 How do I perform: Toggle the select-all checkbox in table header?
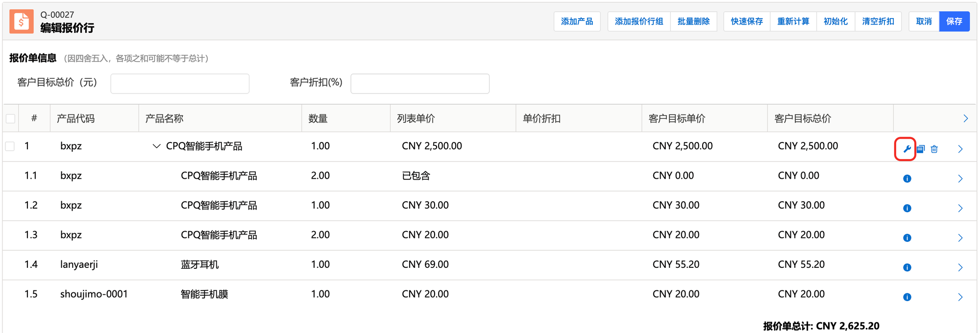(x=10, y=119)
